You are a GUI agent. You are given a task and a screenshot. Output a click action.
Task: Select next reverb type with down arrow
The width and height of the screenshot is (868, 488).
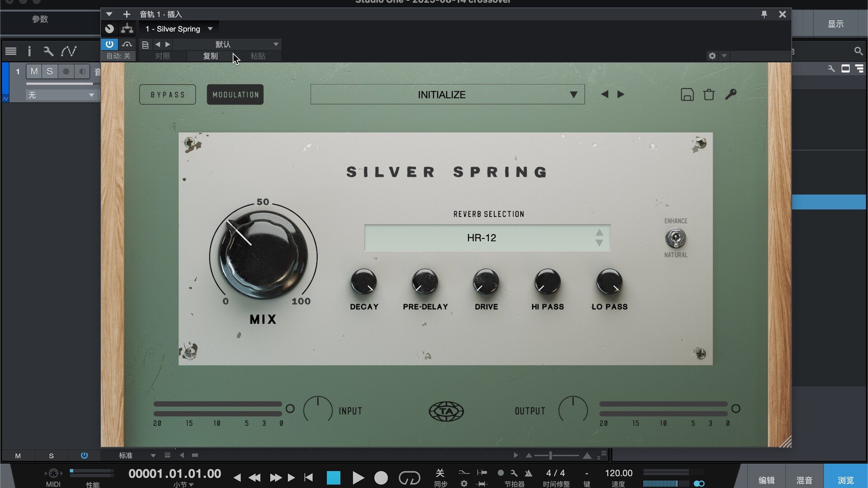pyautogui.click(x=599, y=243)
